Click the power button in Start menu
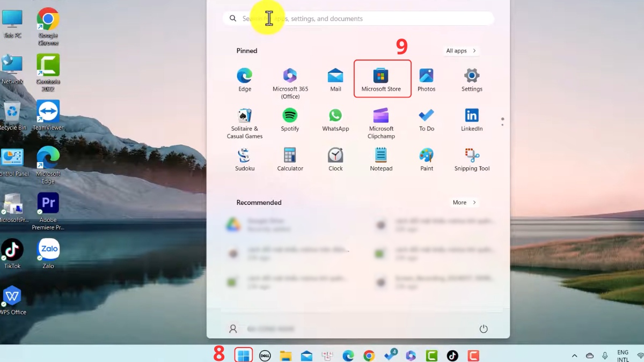Screen dimensions: 644x362 [x=484, y=329]
